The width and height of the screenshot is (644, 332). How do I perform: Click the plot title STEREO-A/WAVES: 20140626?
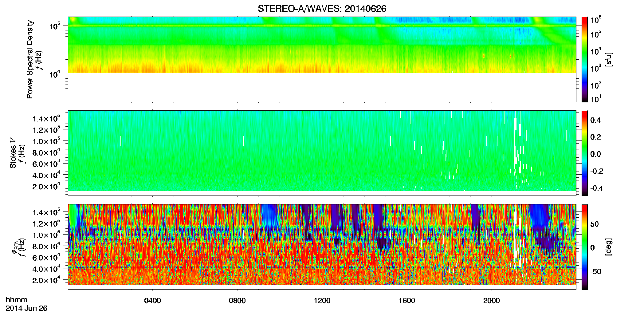(322, 9)
